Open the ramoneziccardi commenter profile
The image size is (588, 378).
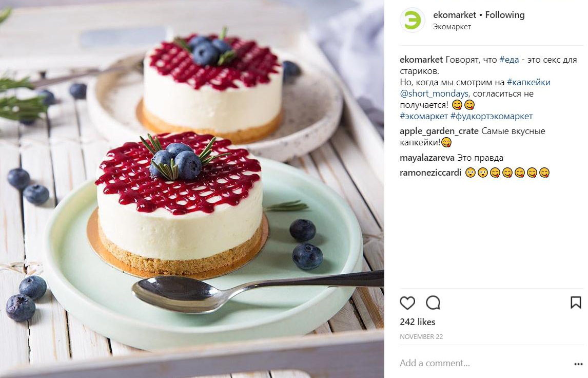coord(430,173)
